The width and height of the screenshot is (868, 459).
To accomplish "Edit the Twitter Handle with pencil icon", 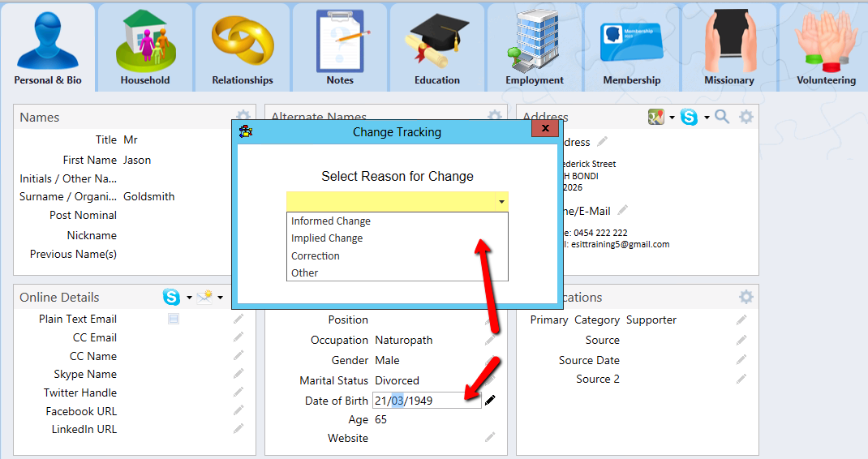I will coord(238,393).
